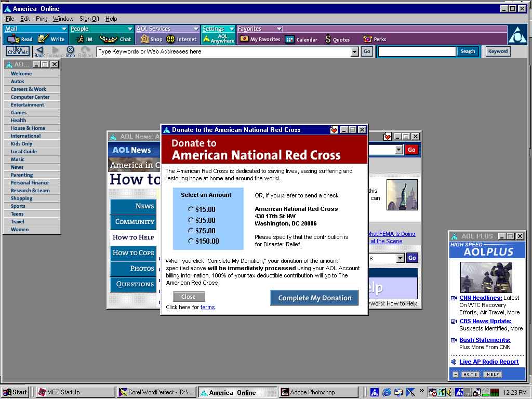The image size is (532, 399).
Task: Click firefighters photo in AOL Plus window
Action: tap(486, 277)
